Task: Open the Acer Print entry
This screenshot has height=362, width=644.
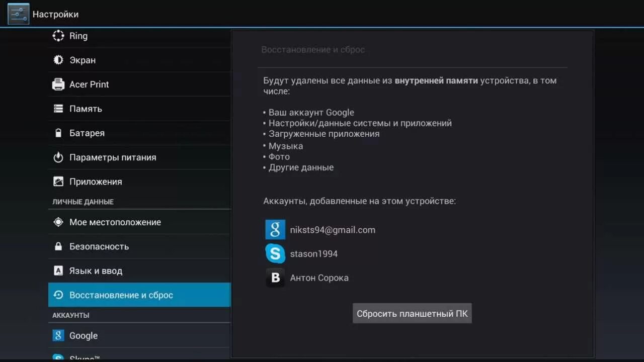Action: [139, 84]
